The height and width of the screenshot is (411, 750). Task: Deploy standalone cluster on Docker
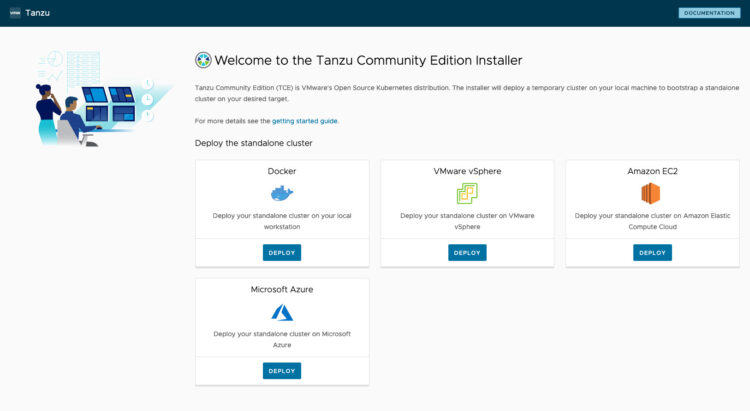(282, 253)
